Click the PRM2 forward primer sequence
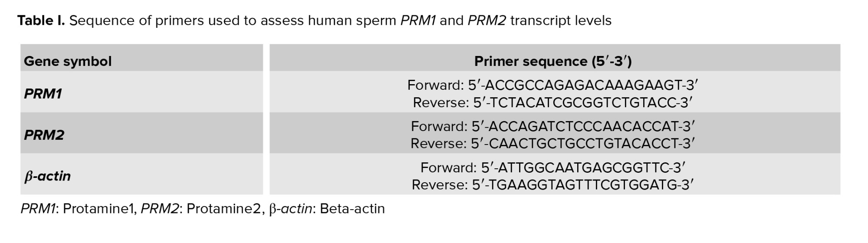This screenshot has height=243, width=868. click(x=582, y=126)
